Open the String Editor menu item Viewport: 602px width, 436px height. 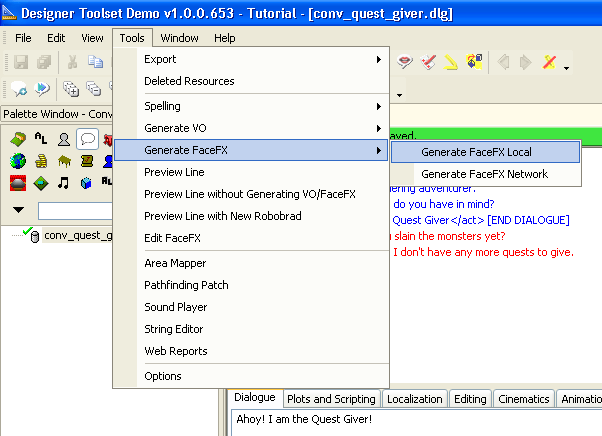pos(173,329)
